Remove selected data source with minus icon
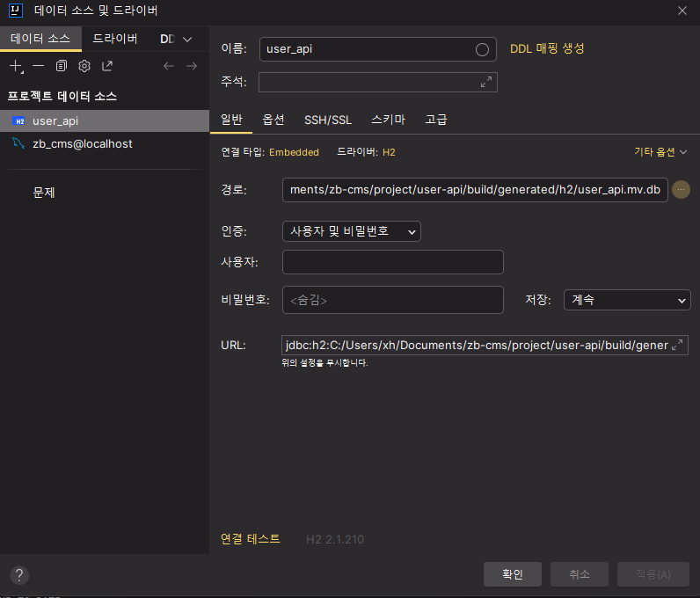The width and height of the screenshot is (700, 598). (x=39, y=66)
